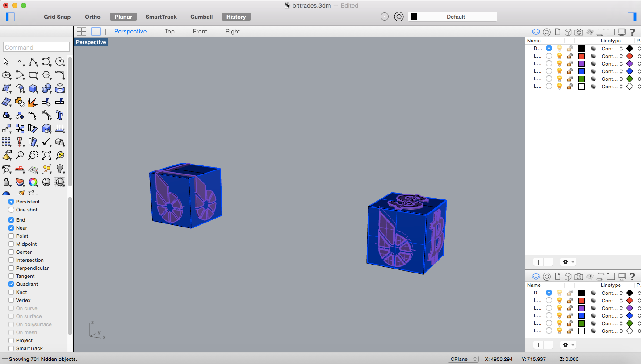Switch to the Top viewport tab
Viewport: 641px width, 364px height.
click(169, 31)
